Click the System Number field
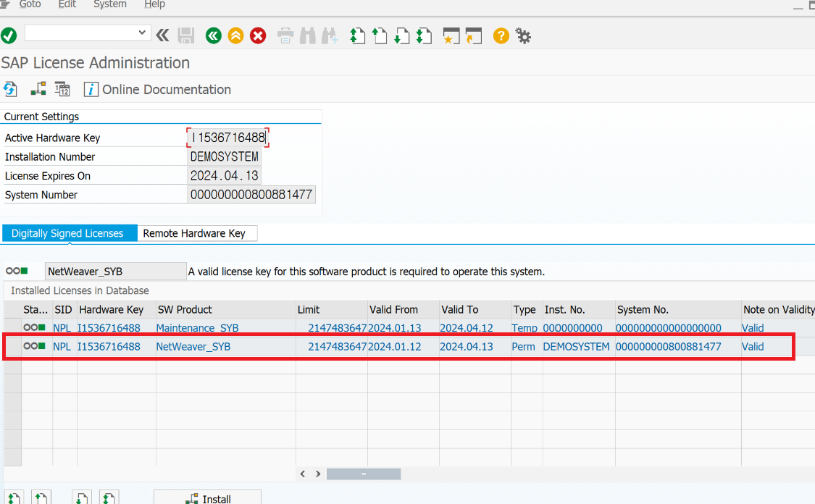Screen dimensions: 815x504 tap(251, 195)
